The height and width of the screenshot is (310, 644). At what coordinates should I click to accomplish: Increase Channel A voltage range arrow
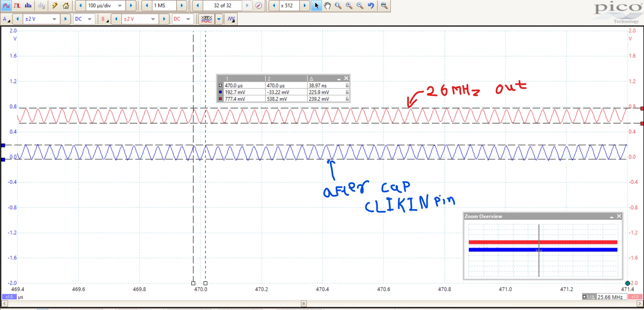(x=65, y=19)
